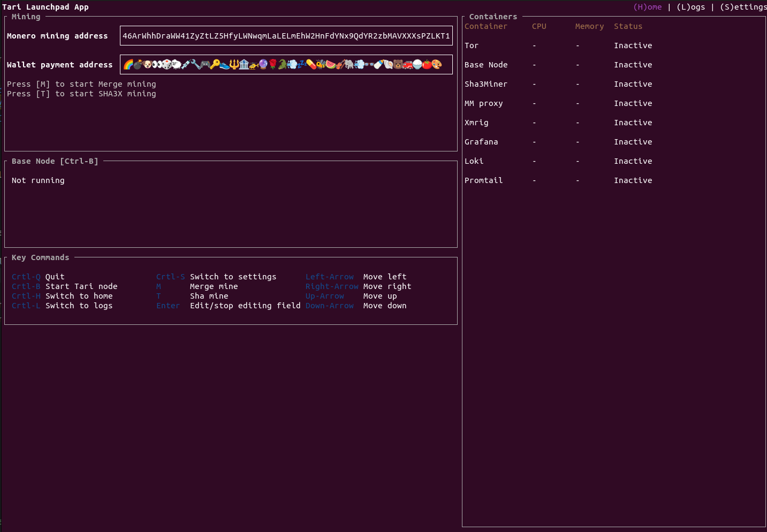Select the MM proxy container row
The image size is (767, 532).
pyautogui.click(x=558, y=103)
